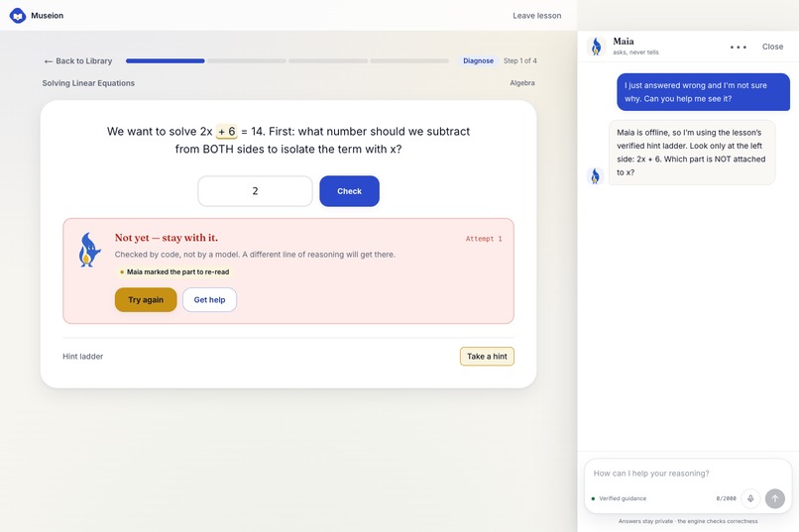Click the Museion brand name
799x532 pixels.
click(x=48, y=16)
